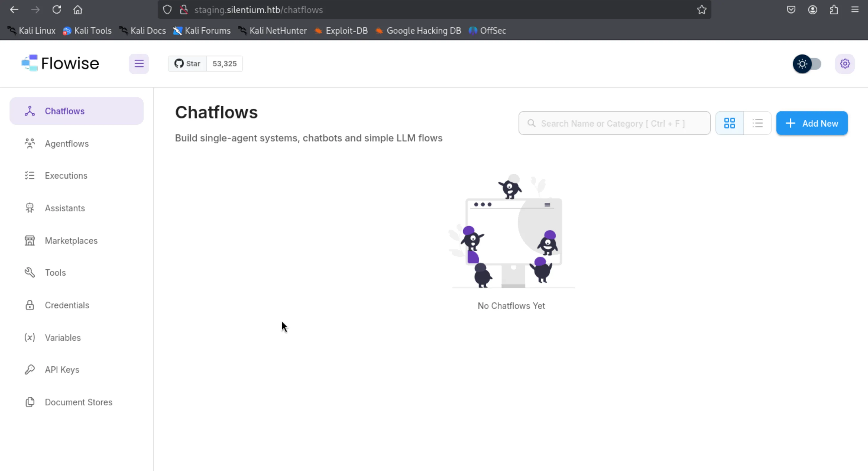This screenshot has width=868, height=471.
Task: Click the Flowise logo
Action: tap(60, 63)
